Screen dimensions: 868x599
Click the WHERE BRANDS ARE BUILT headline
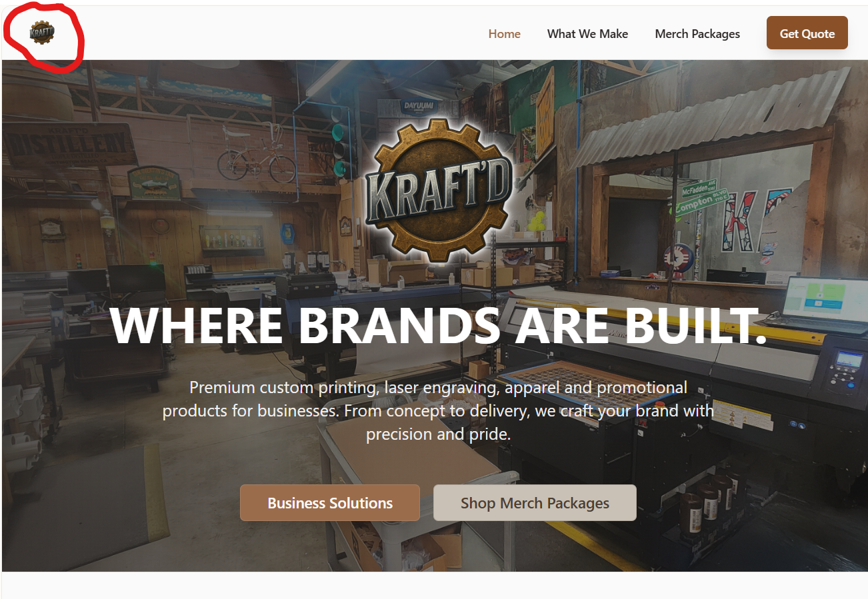439,326
